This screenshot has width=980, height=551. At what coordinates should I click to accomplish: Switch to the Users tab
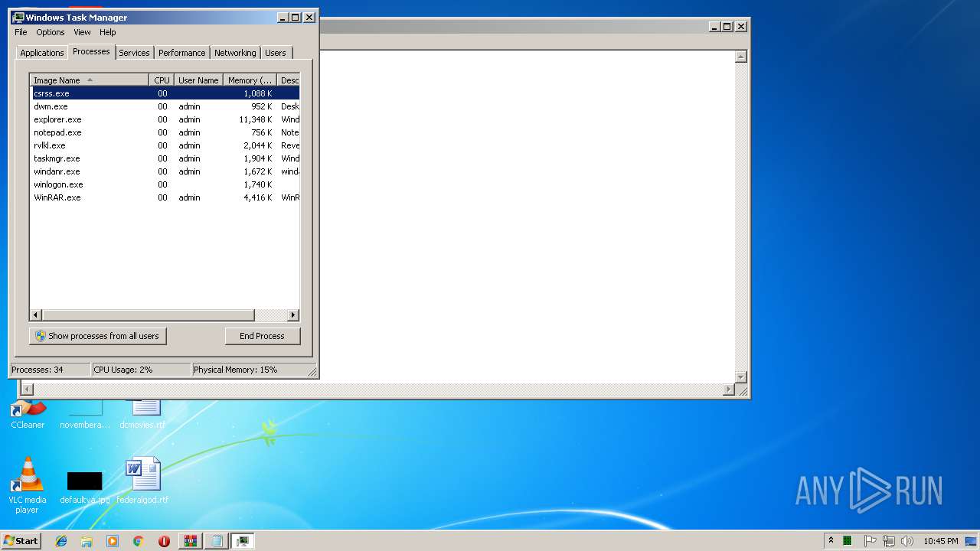(x=276, y=53)
